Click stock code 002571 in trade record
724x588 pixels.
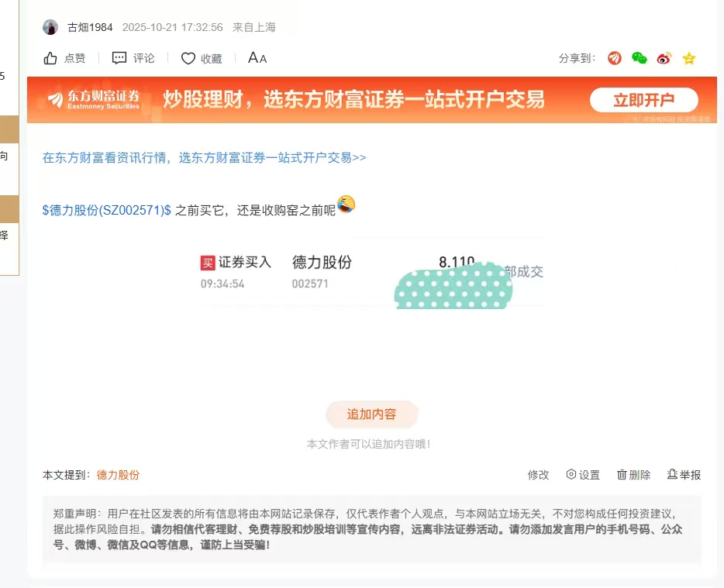coord(310,284)
